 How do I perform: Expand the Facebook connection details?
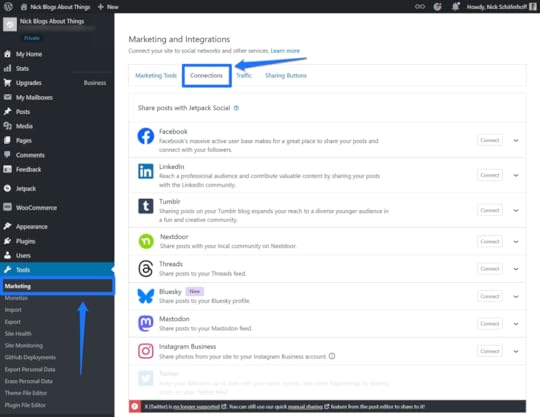coord(516,140)
